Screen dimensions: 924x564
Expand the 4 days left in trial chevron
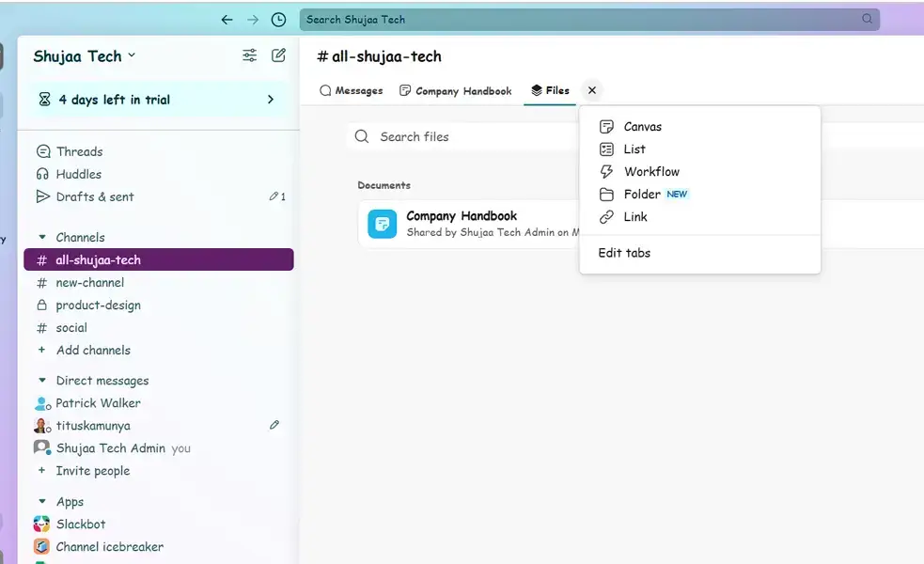[271, 100]
